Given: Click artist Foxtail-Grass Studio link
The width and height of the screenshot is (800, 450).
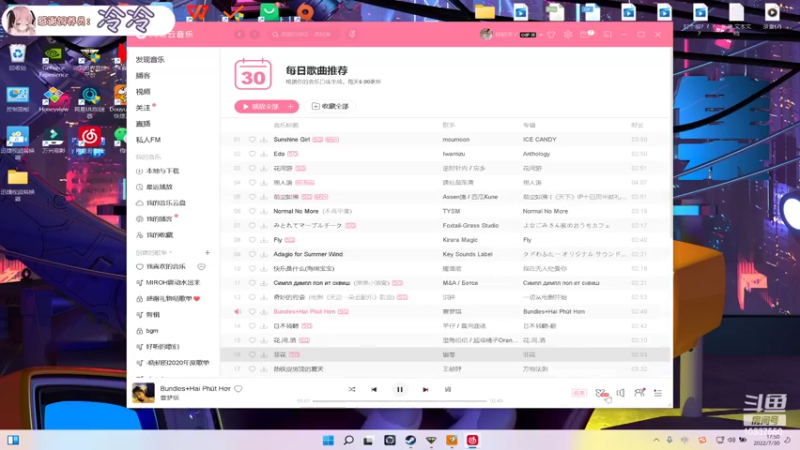Looking at the screenshot, I should [x=470, y=226].
